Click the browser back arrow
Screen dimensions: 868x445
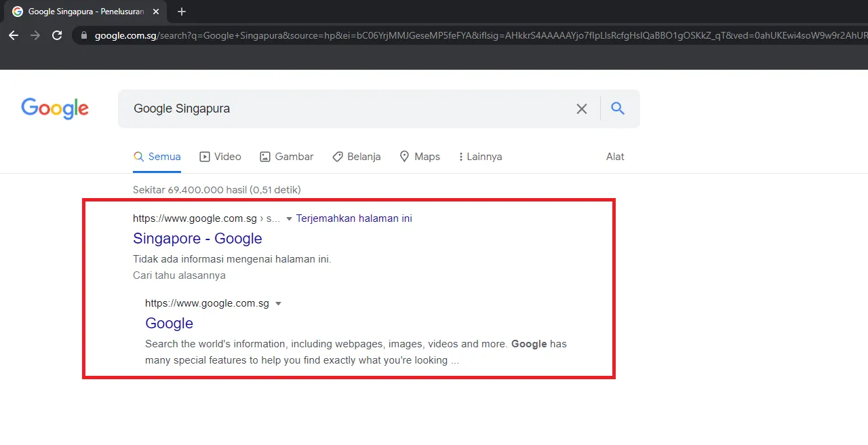pyautogui.click(x=14, y=35)
